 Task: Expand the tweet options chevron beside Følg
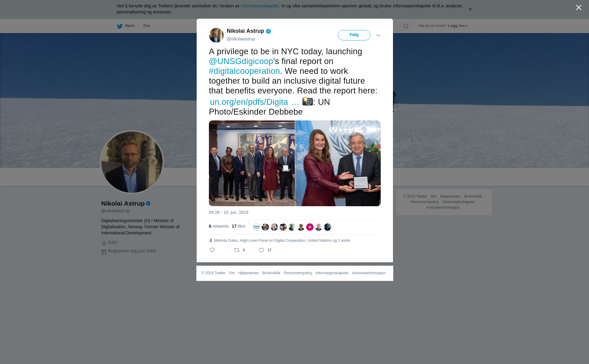click(x=378, y=35)
